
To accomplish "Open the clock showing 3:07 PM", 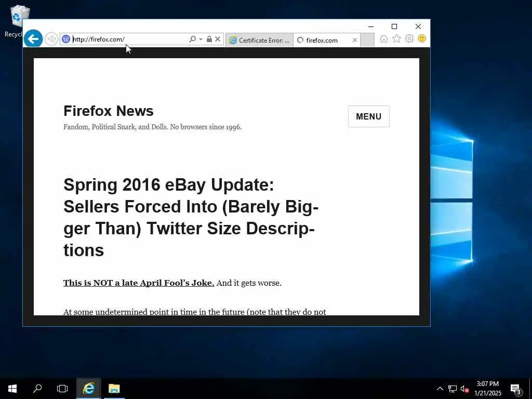I will point(488,389).
